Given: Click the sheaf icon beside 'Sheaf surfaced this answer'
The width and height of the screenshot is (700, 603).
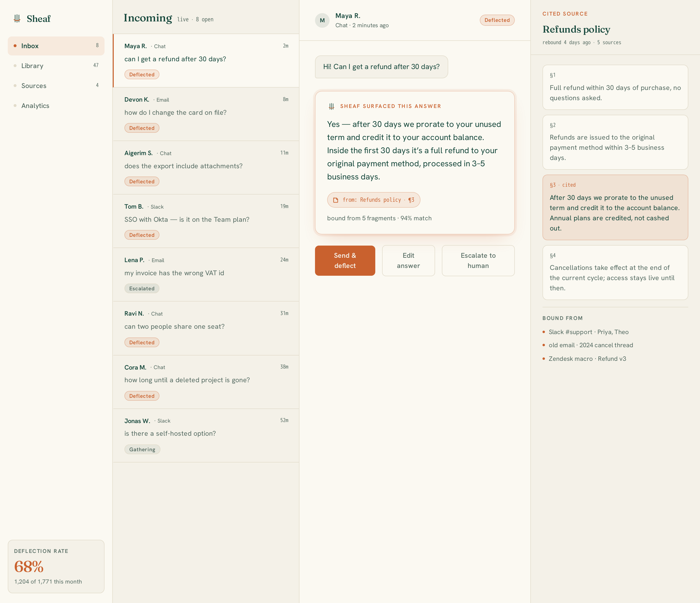Looking at the screenshot, I should (332, 106).
